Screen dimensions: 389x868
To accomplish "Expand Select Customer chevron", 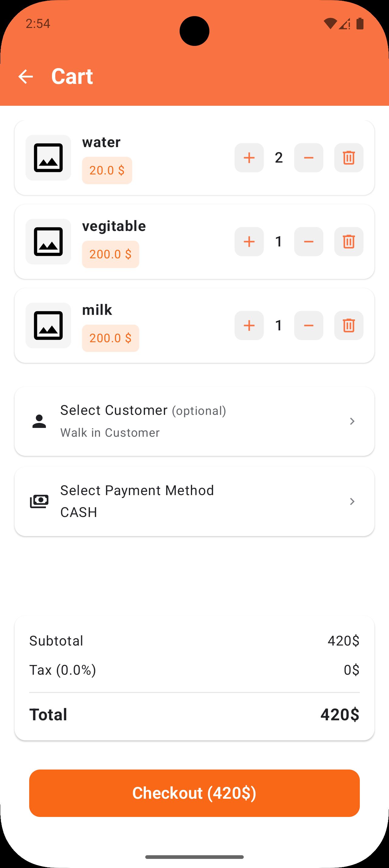I will [352, 421].
